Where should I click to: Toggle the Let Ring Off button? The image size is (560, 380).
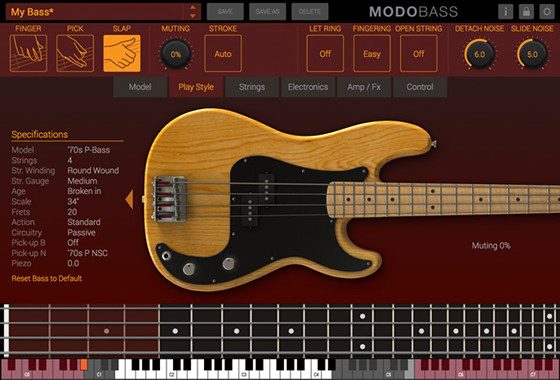tap(325, 54)
